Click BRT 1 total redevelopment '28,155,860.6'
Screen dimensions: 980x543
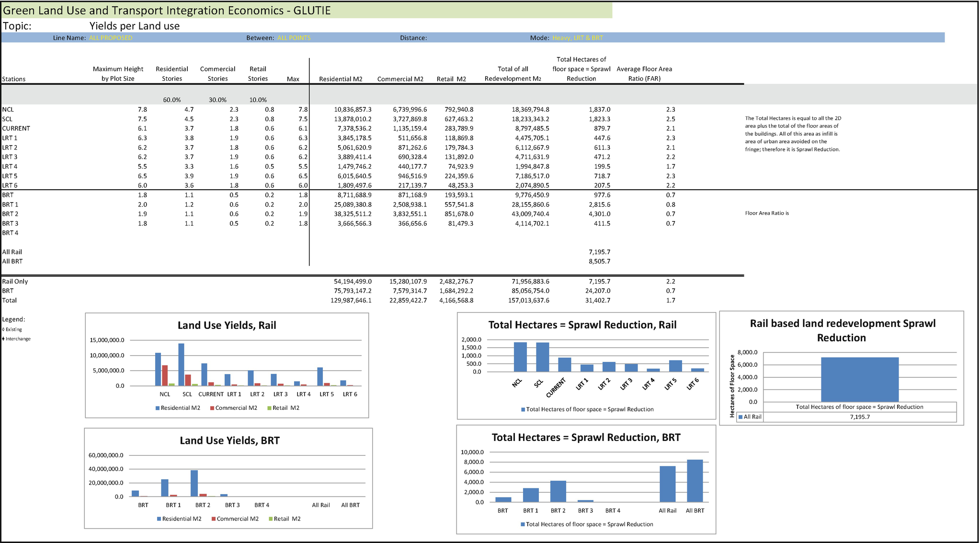click(530, 204)
